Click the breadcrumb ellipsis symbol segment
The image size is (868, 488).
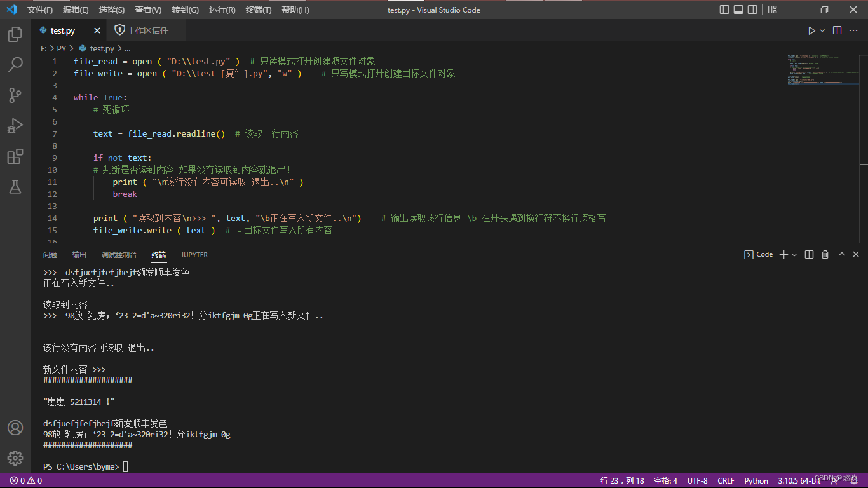[x=127, y=48]
